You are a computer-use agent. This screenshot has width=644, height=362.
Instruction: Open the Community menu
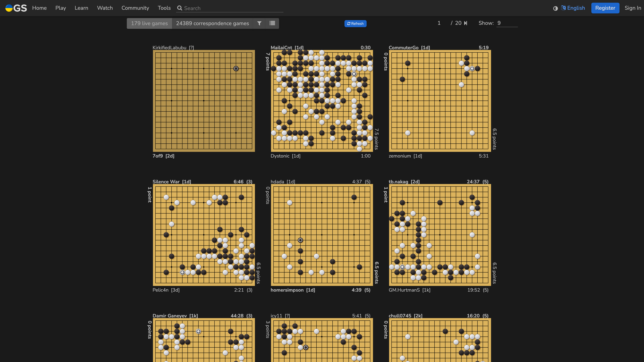coord(135,8)
